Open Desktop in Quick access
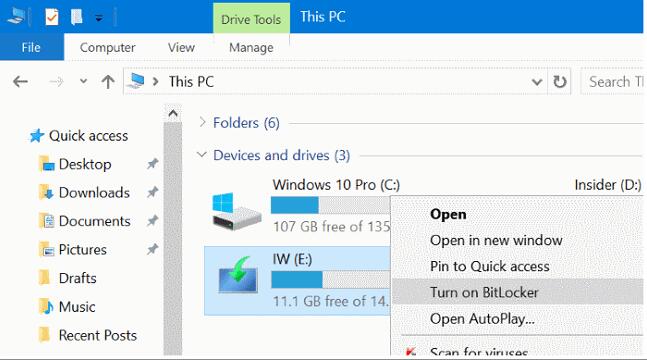This screenshot has width=647, height=360. [x=85, y=164]
